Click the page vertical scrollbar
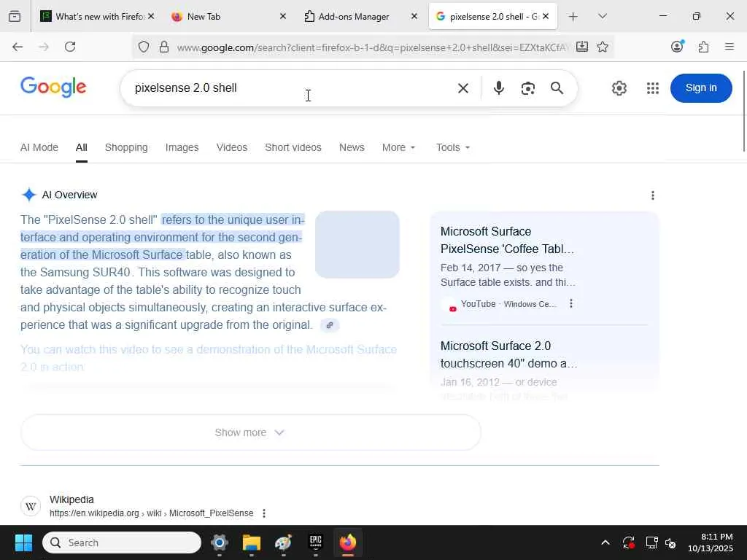Screen dimensions: 747x560 [x=743, y=111]
